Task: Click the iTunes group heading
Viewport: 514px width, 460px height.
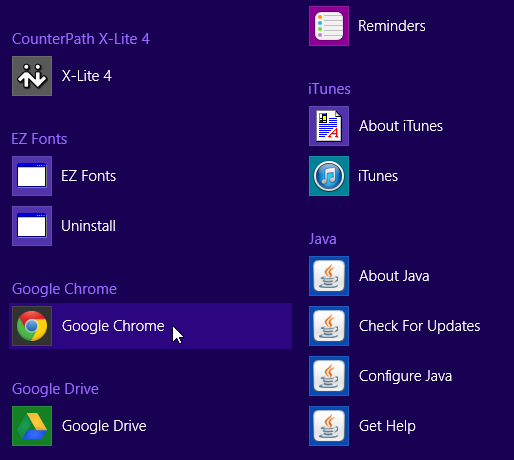Action: point(329,89)
